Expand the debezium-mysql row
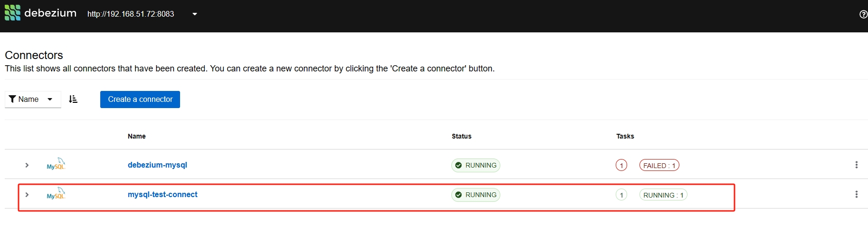Screen dimensions: 868x229 27,165
